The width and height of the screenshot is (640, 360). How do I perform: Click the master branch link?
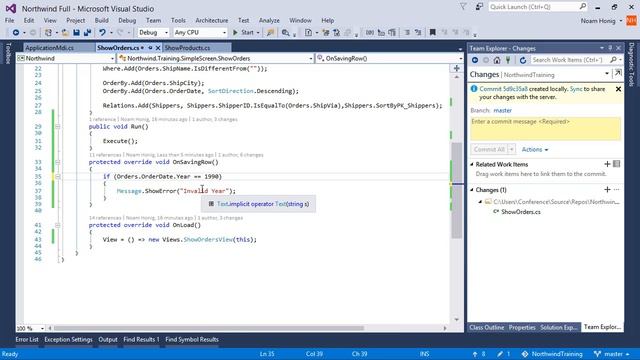[x=502, y=110]
